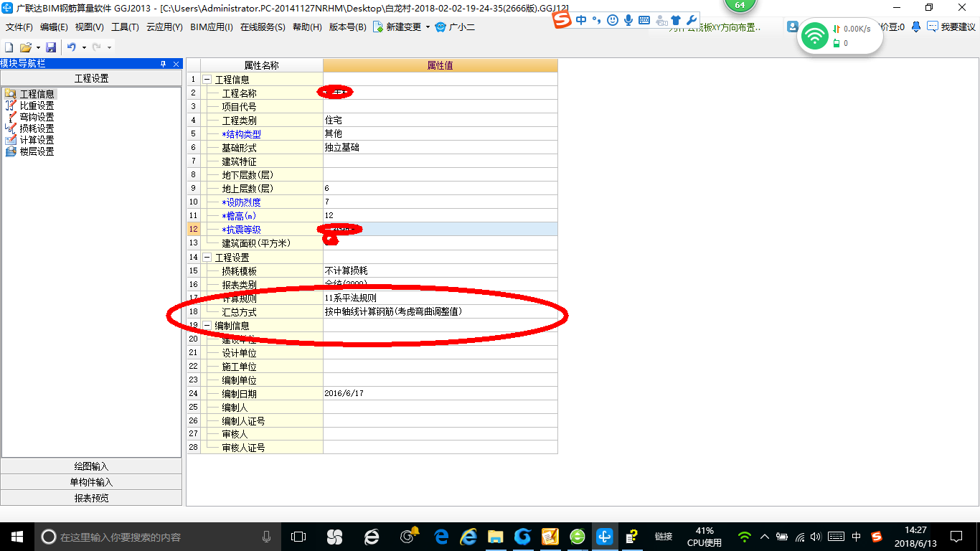Click the Task View taskbar icon
This screenshot has width=980, height=551.
298,536
